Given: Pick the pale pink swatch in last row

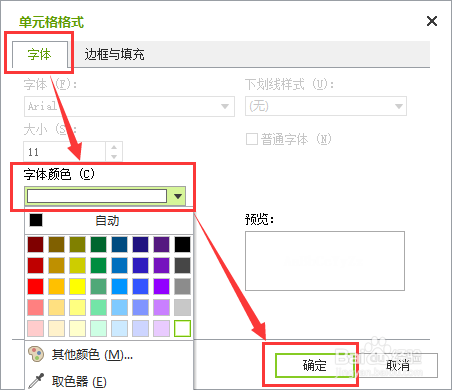Looking at the screenshot, I should (x=36, y=329).
